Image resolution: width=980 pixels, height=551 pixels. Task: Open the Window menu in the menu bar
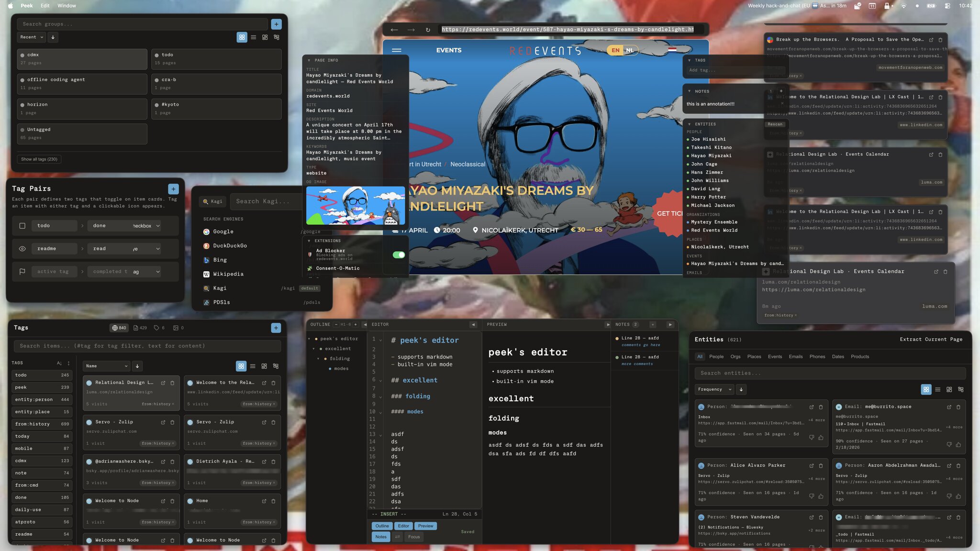(x=67, y=5)
